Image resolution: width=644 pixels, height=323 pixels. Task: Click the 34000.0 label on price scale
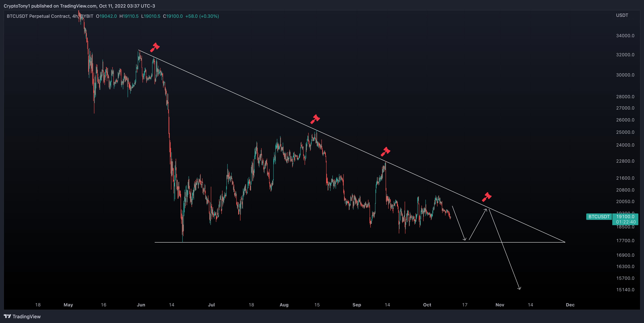click(625, 36)
